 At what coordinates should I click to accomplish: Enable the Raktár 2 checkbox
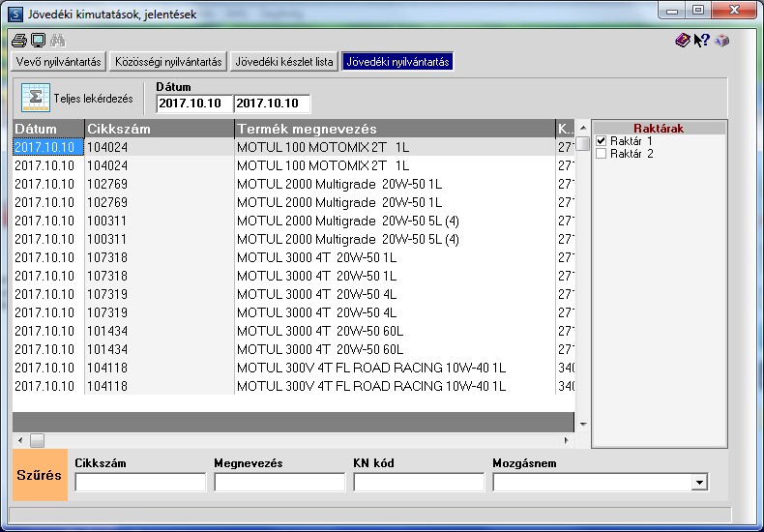[602, 154]
